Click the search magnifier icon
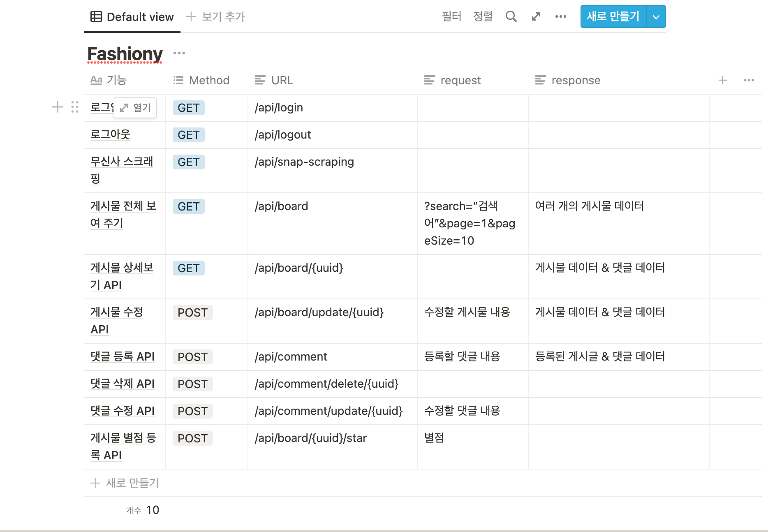 tap(511, 16)
